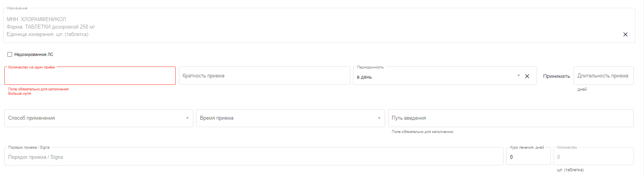
Task: Expand the Периодичность dropdown arrow
Action: click(518, 75)
